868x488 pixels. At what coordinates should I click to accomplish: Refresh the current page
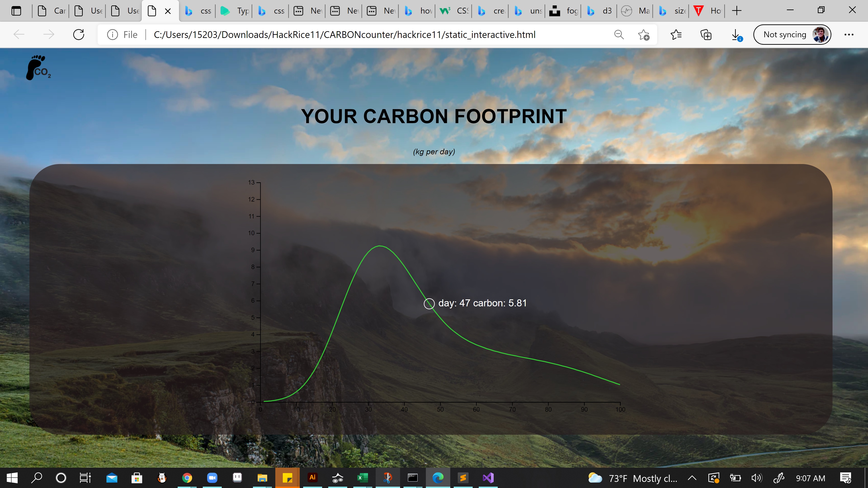[x=78, y=35]
